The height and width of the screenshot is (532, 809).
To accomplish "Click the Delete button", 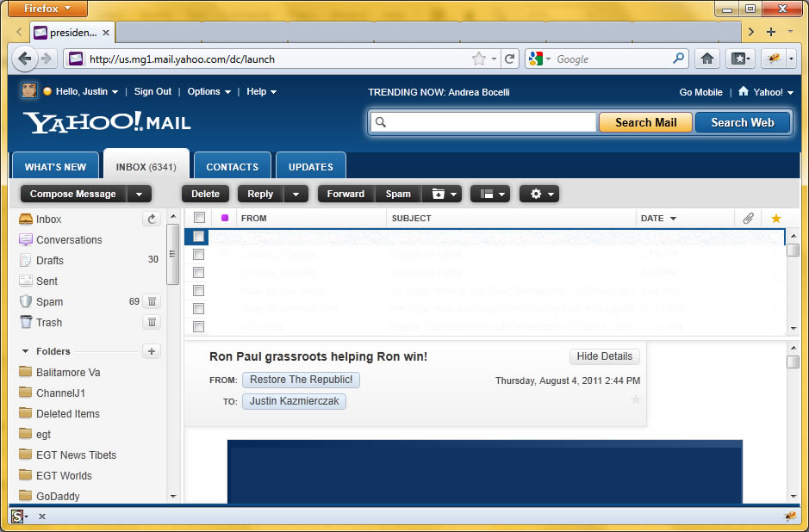I will pyautogui.click(x=205, y=194).
